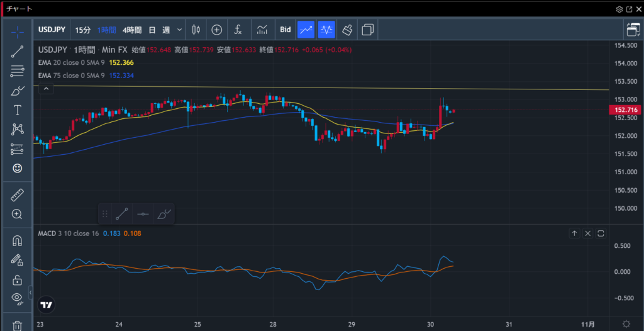Click the add symbol compare plus icon

click(217, 30)
